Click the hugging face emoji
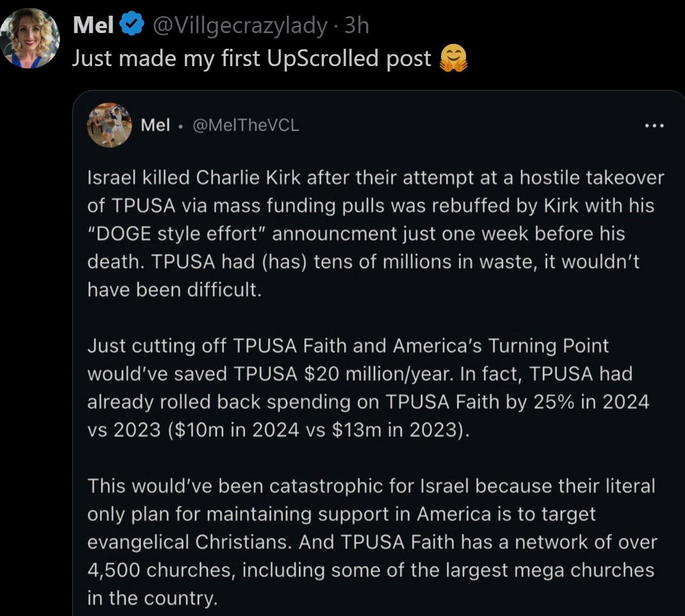The width and height of the screenshot is (685, 616). (x=454, y=59)
